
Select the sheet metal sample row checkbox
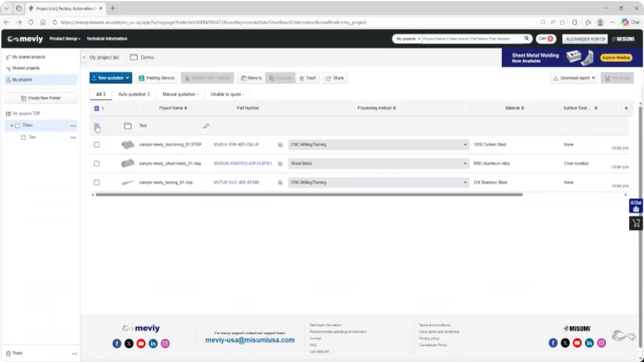pyautogui.click(x=97, y=163)
